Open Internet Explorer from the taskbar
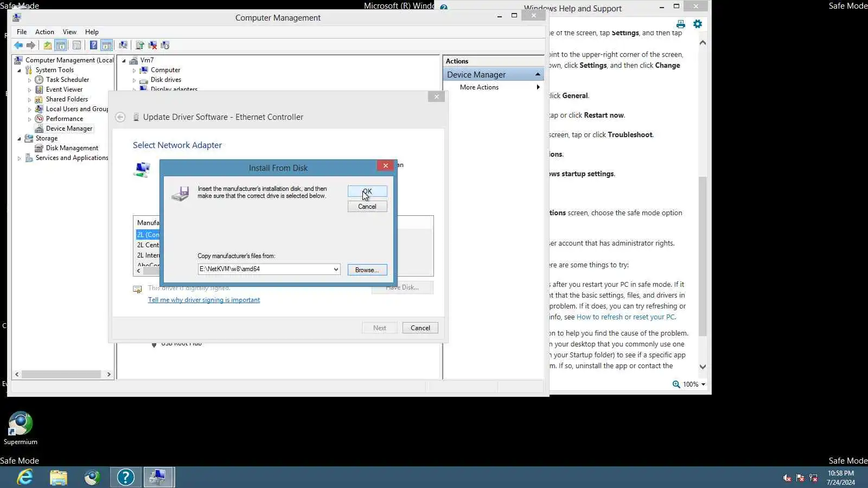This screenshot has height=488, width=868. pos(25,477)
